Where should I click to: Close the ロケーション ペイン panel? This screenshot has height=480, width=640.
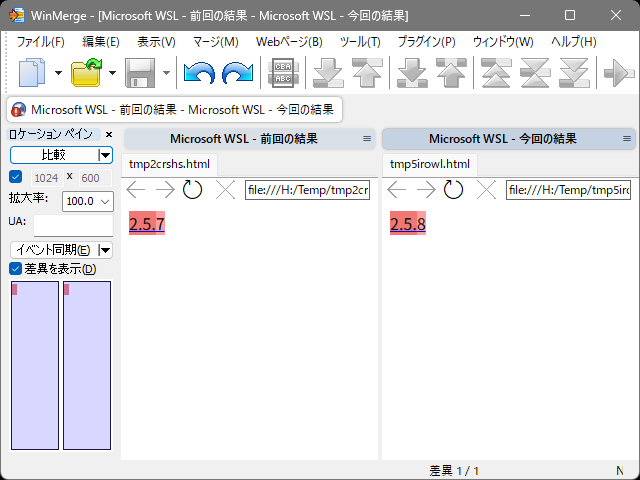(x=109, y=134)
